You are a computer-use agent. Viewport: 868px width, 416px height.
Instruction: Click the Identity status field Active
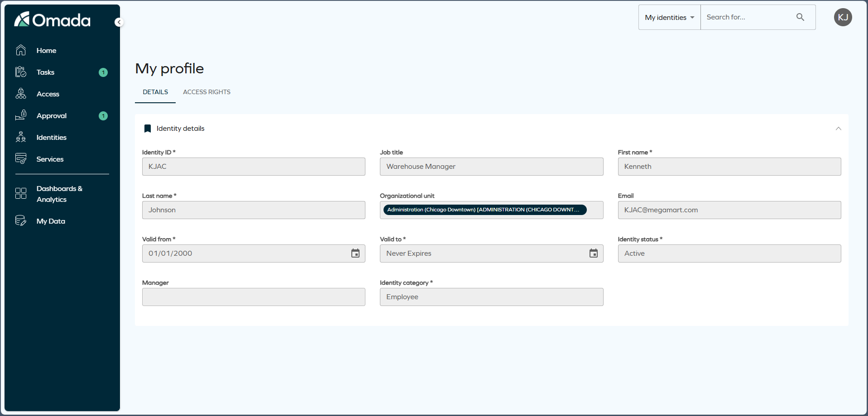click(x=729, y=253)
